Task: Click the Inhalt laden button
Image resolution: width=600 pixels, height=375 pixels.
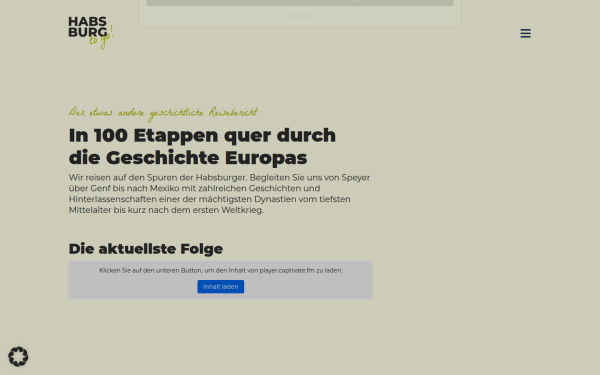Action: tap(221, 287)
